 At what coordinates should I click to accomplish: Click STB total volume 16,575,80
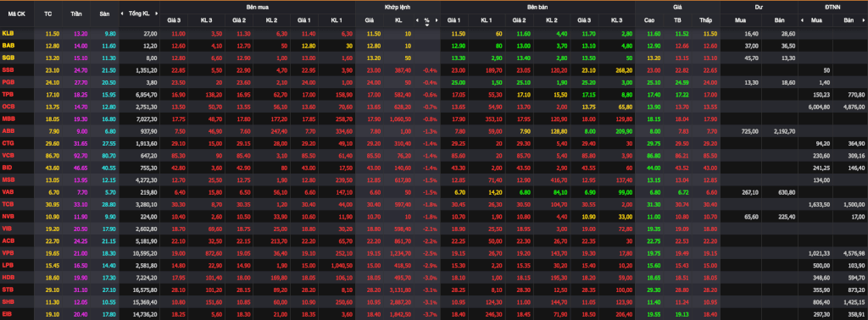coord(146,290)
